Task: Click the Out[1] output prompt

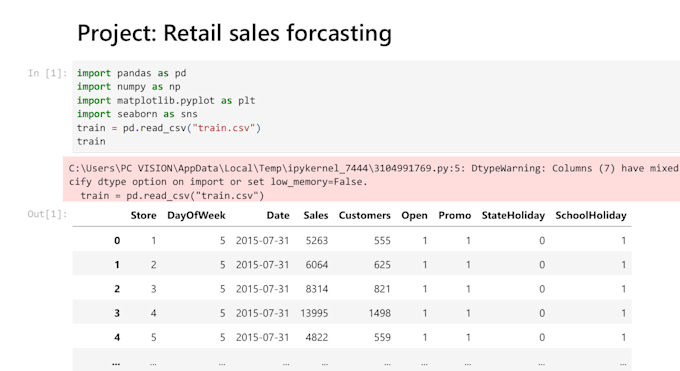Action: (x=47, y=214)
